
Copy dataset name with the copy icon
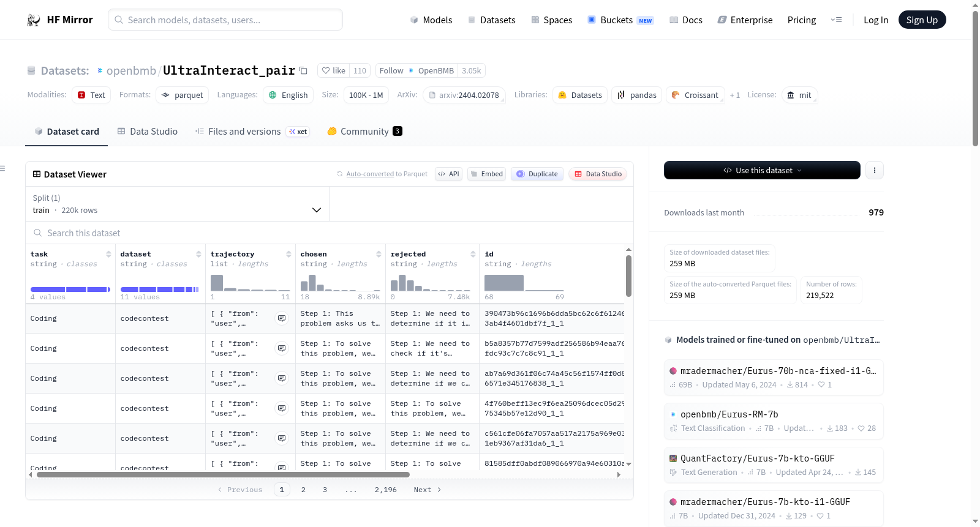pos(303,70)
